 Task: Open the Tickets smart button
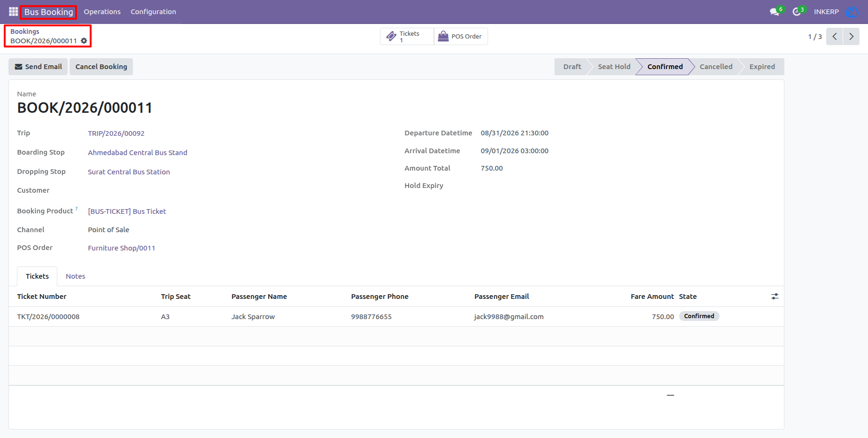[407, 37]
